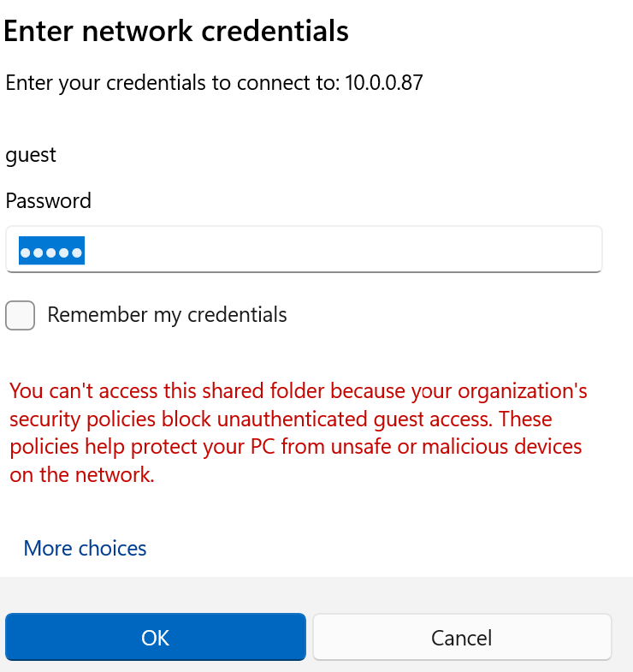Click the 'Enter your credentials to connect to' text
The width and height of the screenshot is (633, 672).
pos(173,83)
